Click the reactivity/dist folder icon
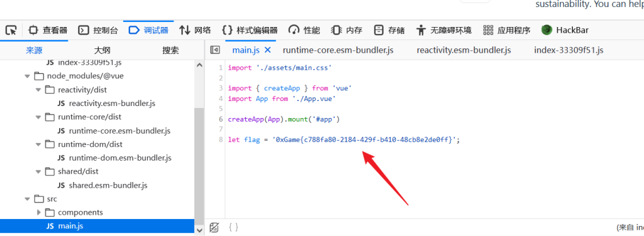The width and height of the screenshot is (644, 236). point(50,89)
